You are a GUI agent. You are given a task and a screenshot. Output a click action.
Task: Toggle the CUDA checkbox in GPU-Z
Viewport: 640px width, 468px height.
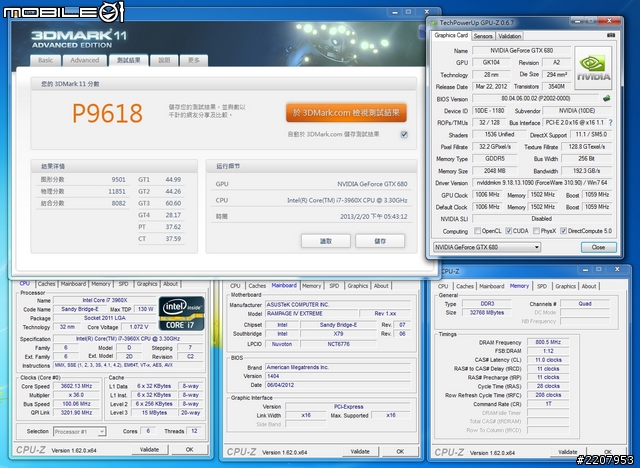click(509, 231)
